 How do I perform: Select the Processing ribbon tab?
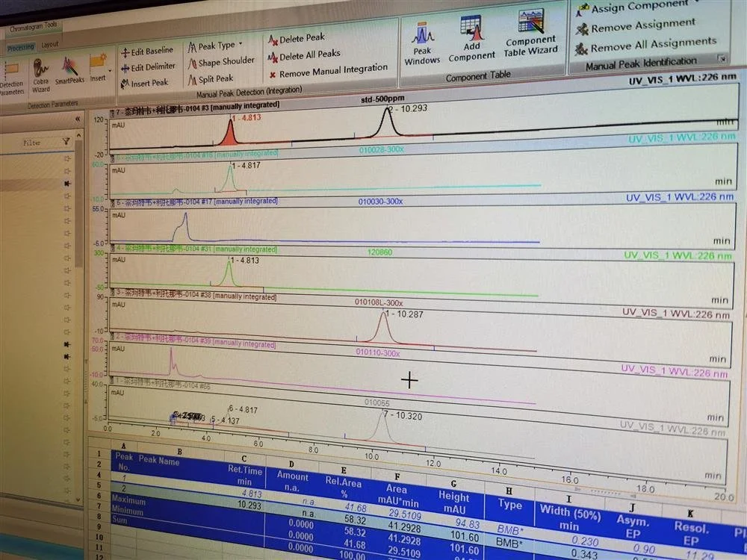(x=20, y=48)
